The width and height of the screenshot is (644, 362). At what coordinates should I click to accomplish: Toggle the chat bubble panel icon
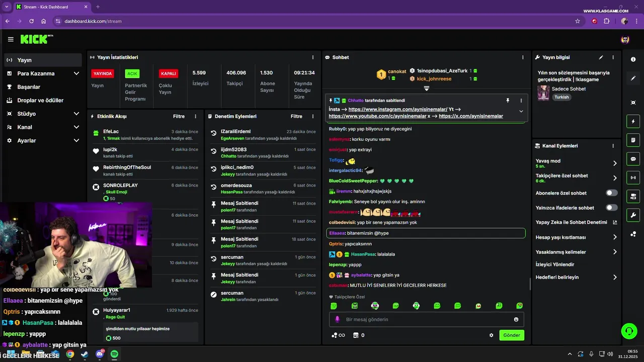633,159
